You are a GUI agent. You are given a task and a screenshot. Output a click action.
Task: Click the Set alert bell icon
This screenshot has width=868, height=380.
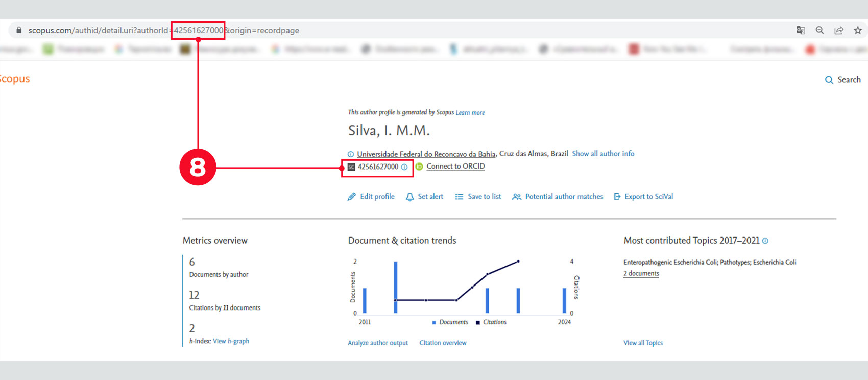409,197
